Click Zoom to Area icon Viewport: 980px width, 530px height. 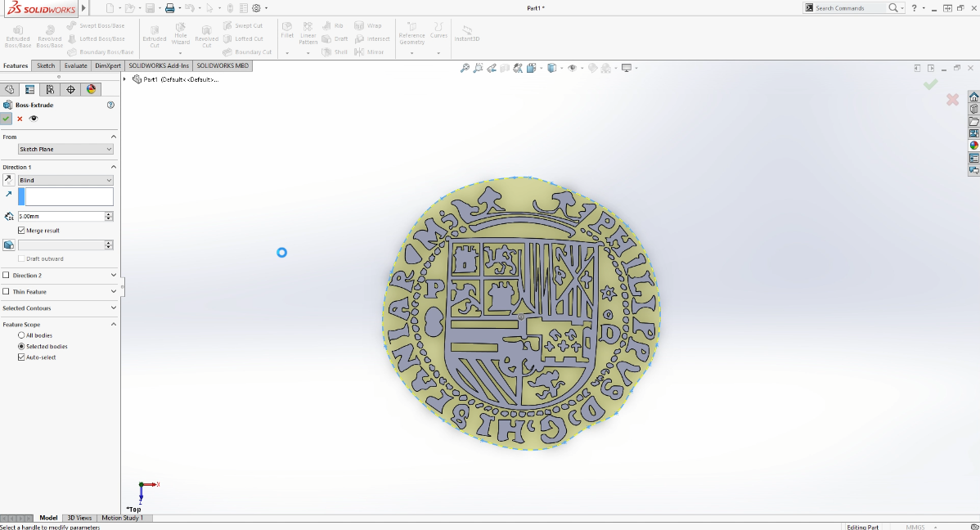coord(478,68)
